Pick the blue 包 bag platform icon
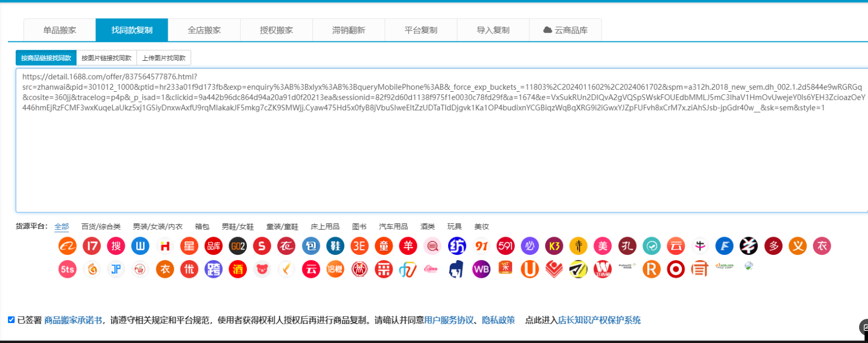The width and height of the screenshot is (868, 343). 311,246
